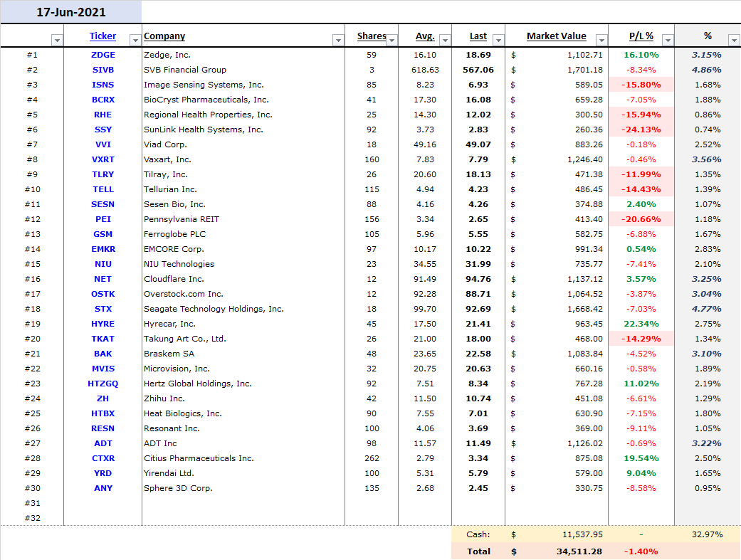The height and width of the screenshot is (560, 741).
Task: Click the Market Value column header
Action: pos(556,36)
